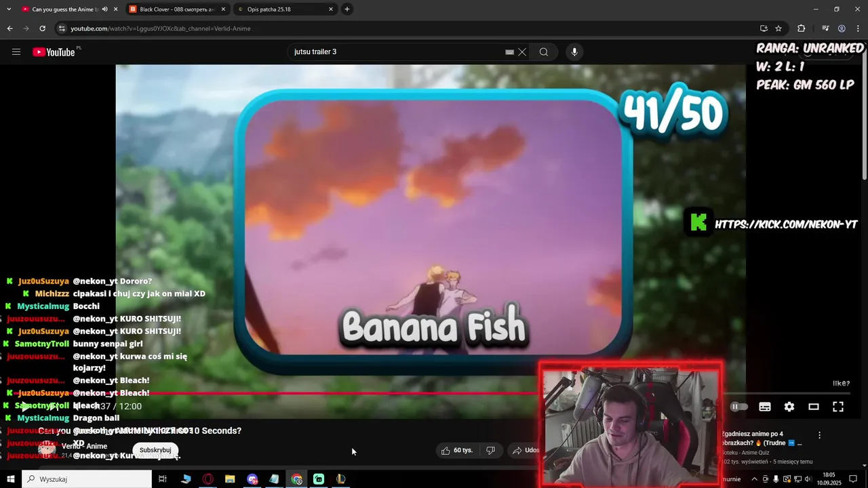Open media controls icon in Chrome toolbar

click(x=825, y=28)
